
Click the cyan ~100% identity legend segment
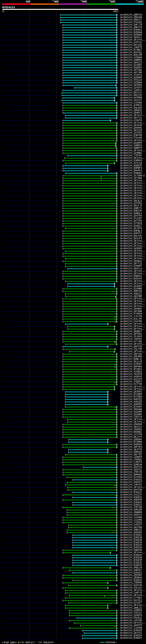130,4
